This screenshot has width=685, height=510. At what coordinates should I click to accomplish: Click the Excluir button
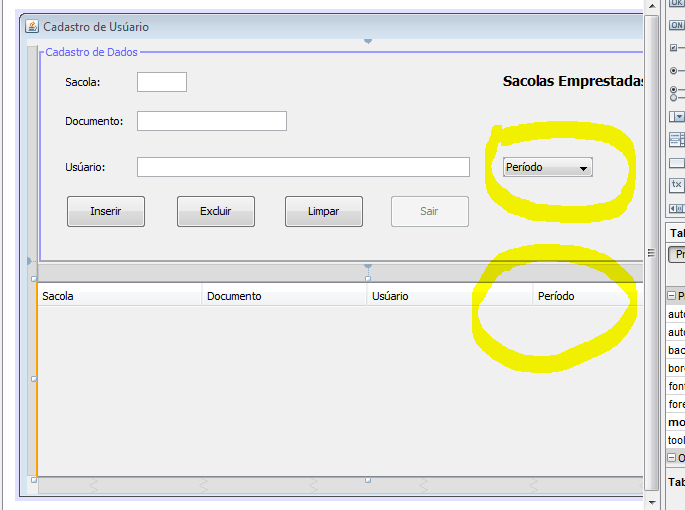click(216, 212)
